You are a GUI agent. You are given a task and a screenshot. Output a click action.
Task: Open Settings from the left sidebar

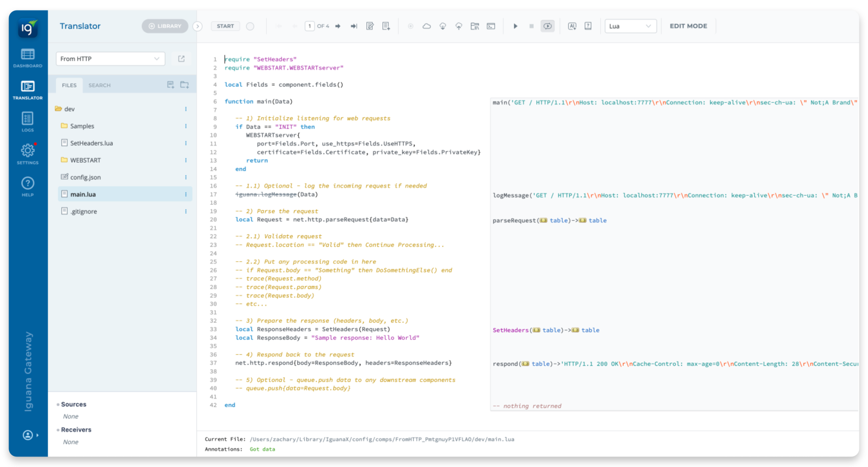[x=27, y=152]
